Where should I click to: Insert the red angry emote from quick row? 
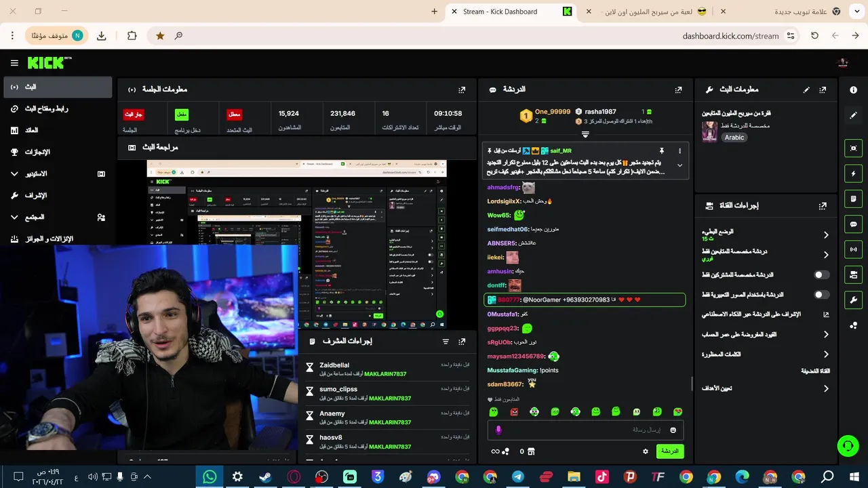(514, 411)
